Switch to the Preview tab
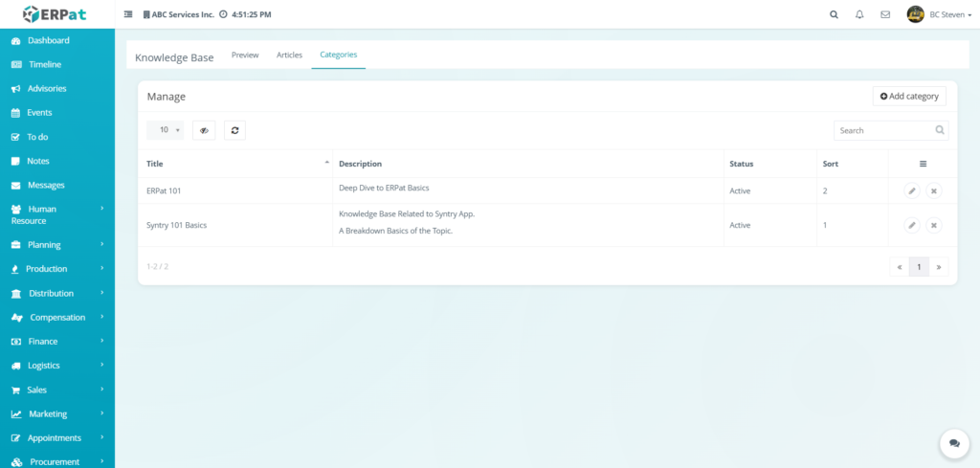Viewport: 980px width, 468px height. [x=245, y=55]
